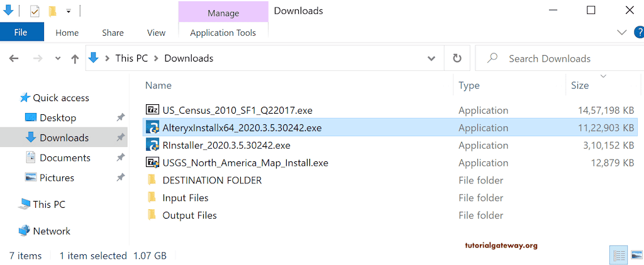Screen dimensions: 644x265
Task: Click the USGS_North_America_Map_Install.exe icon
Action: [152, 163]
